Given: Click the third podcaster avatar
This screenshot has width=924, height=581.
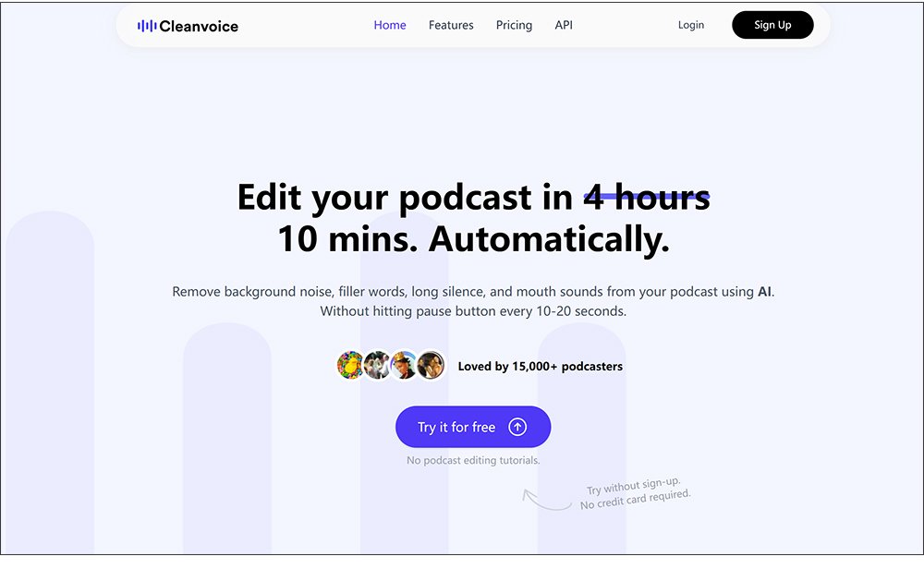Looking at the screenshot, I should (x=404, y=365).
